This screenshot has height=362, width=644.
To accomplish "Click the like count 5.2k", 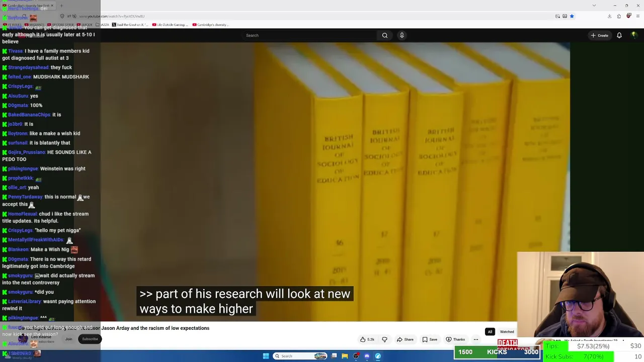I will tap(371, 339).
